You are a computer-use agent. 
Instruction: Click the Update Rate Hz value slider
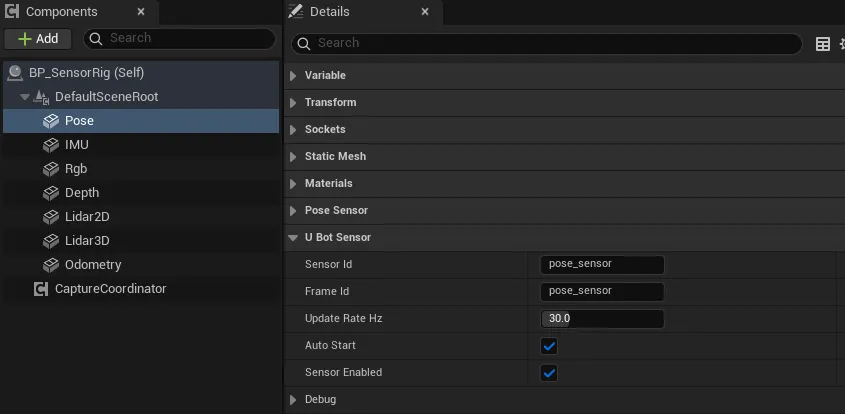602,319
